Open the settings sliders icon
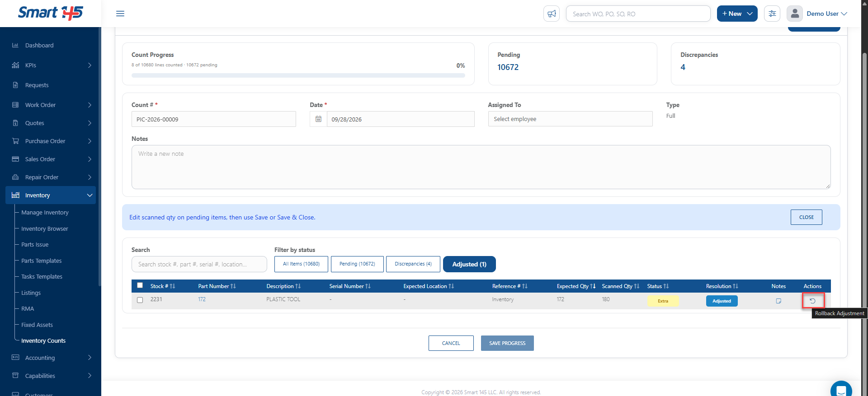This screenshot has width=868, height=396. pyautogui.click(x=772, y=14)
